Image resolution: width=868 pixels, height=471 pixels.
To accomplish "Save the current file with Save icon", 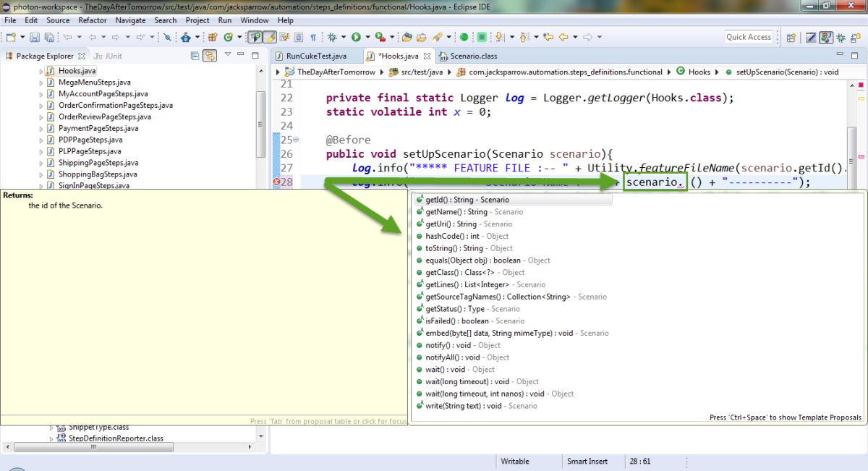I will tap(35, 37).
